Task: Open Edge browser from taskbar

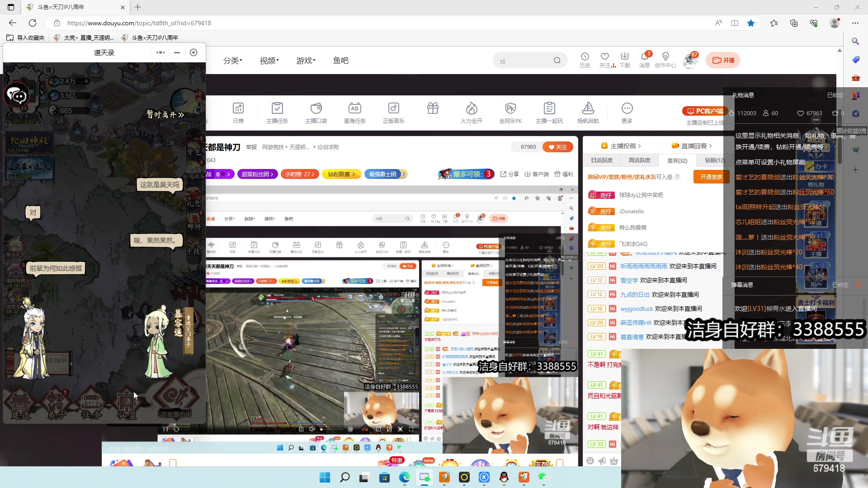Action: (x=404, y=477)
